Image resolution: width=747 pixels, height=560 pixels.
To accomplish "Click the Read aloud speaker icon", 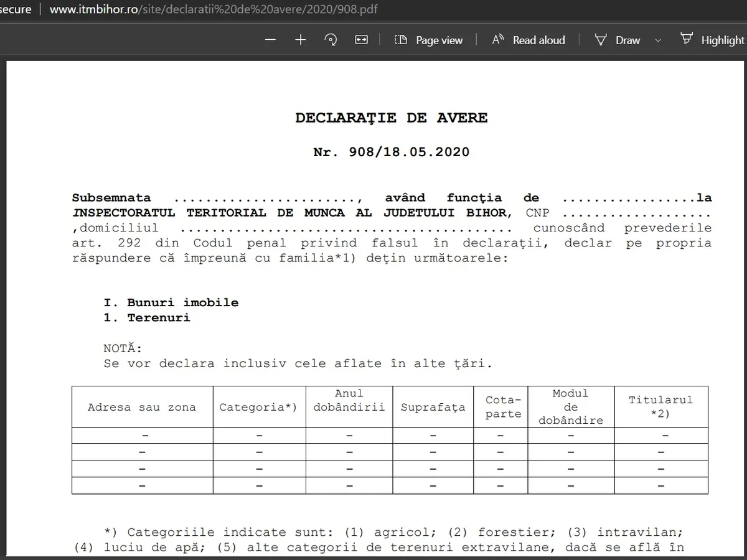I will pos(498,40).
